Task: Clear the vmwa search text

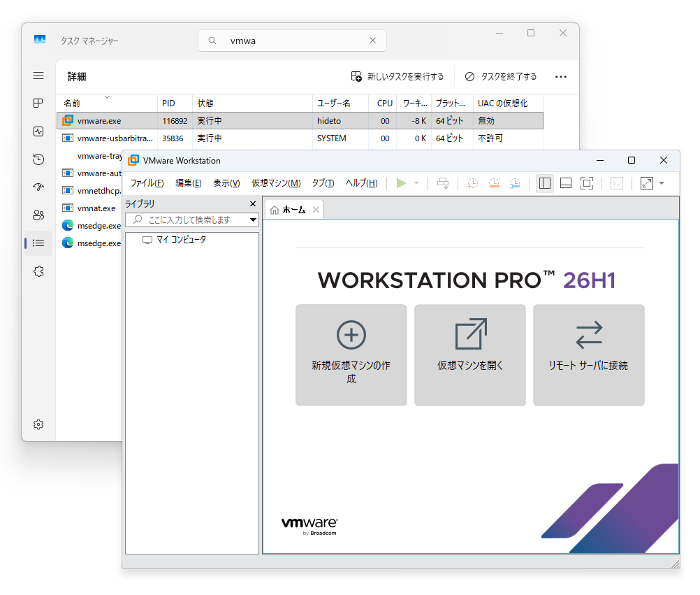Action: coord(373,41)
